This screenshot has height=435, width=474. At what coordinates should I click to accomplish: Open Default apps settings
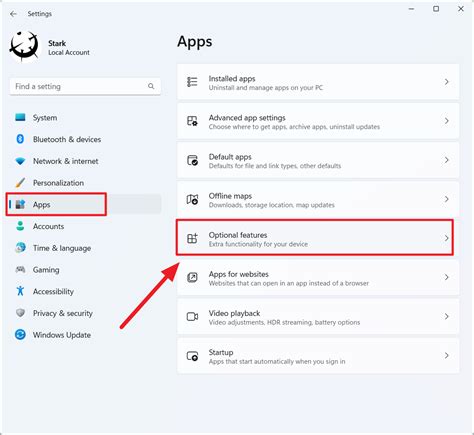(x=318, y=160)
